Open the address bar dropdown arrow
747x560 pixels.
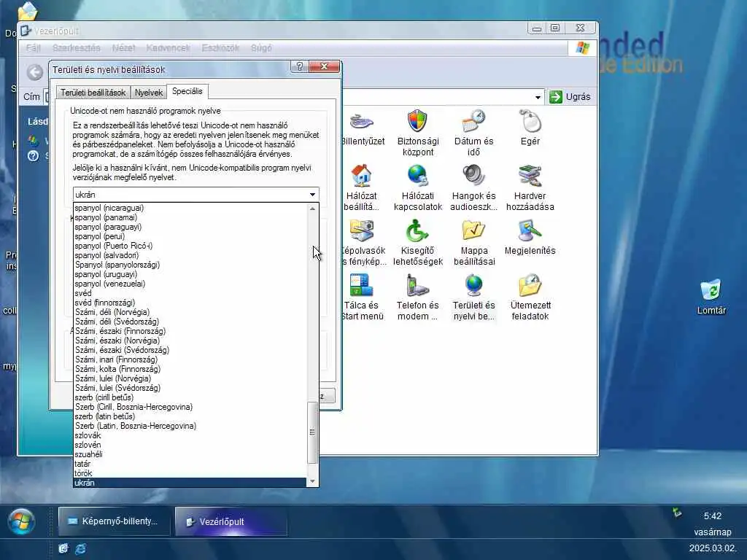538,97
